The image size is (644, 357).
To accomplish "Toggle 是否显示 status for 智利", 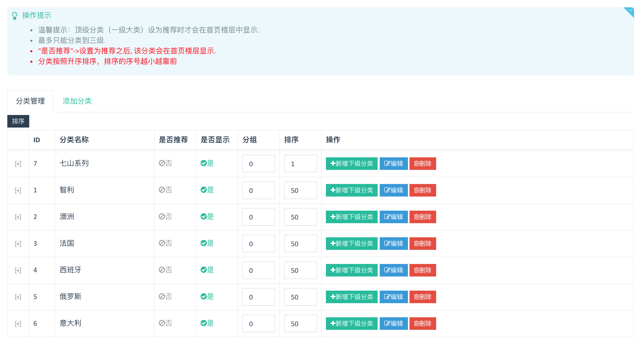I will (x=207, y=190).
